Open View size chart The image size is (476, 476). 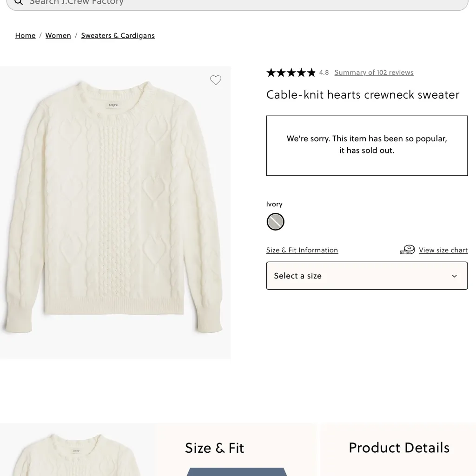pyautogui.click(x=443, y=250)
